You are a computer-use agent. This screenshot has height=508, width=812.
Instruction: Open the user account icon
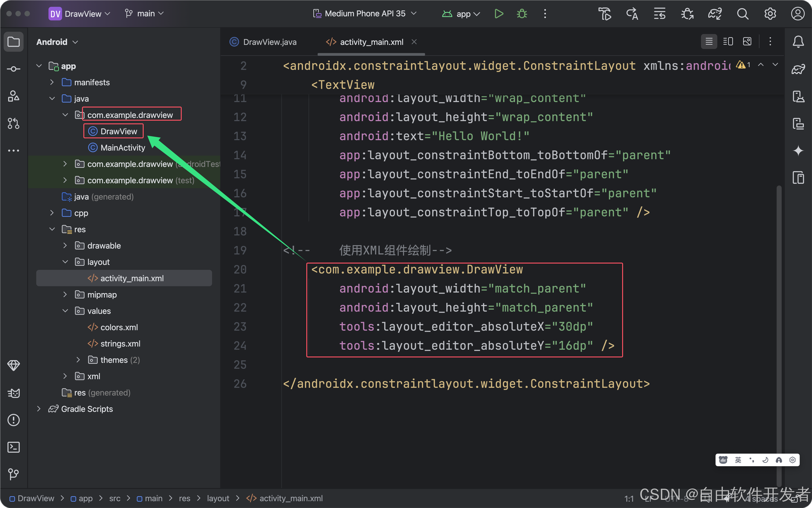pos(797,14)
